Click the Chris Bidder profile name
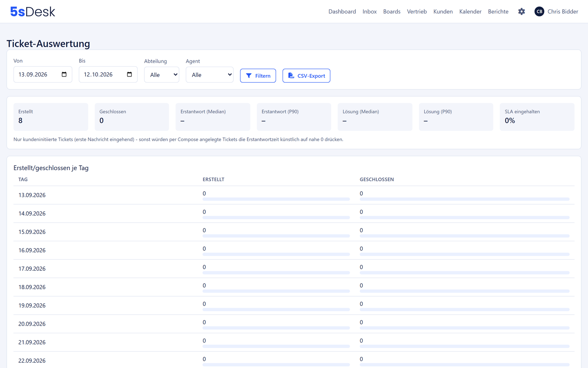The height and width of the screenshot is (368, 588). coord(563,11)
